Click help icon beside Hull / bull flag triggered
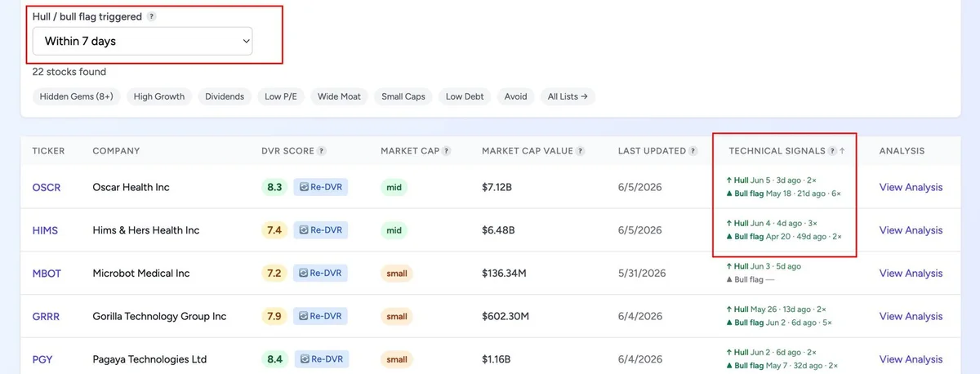 click(x=152, y=16)
